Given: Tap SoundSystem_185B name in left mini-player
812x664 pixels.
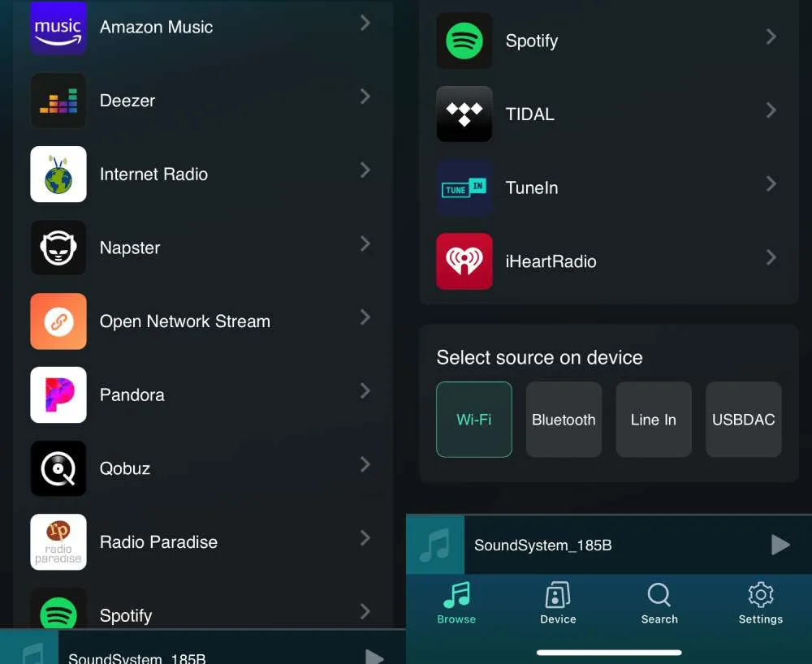Looking at the screenshot, I should pyautogui.click(x=136, y=658).
